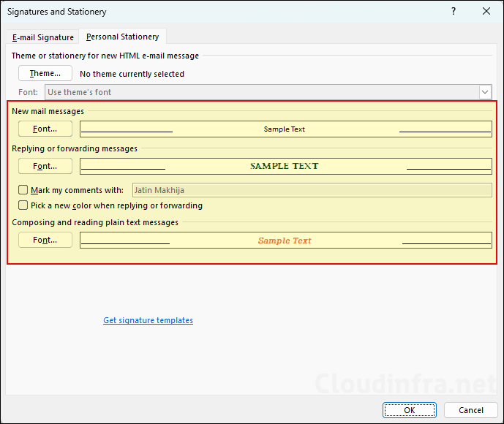Close the Signatures and Stationery dialog
Viewport: 504px width, 424px height.
[x=486, y=11]
